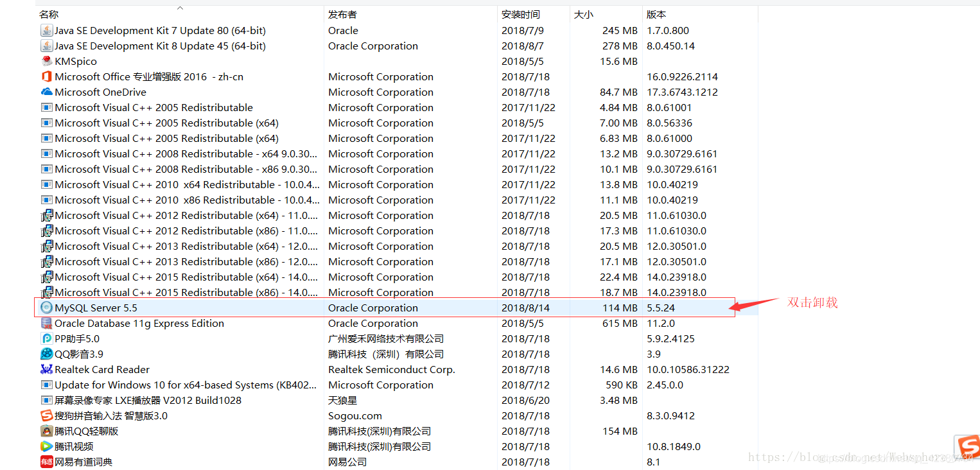Click the 腾讯视频 green play icon

click(x=47, y=446)
